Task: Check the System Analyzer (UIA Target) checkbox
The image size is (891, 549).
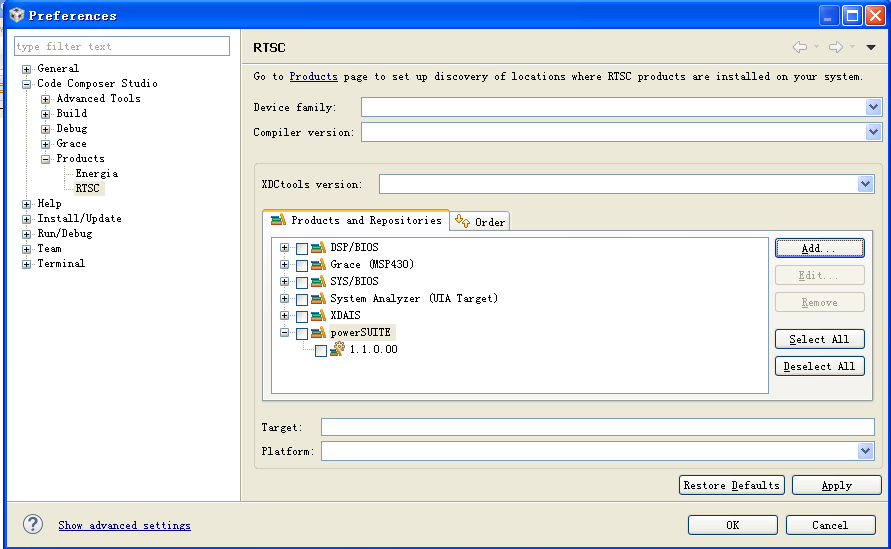Action: pyautogui.click(x=302, y=300)
